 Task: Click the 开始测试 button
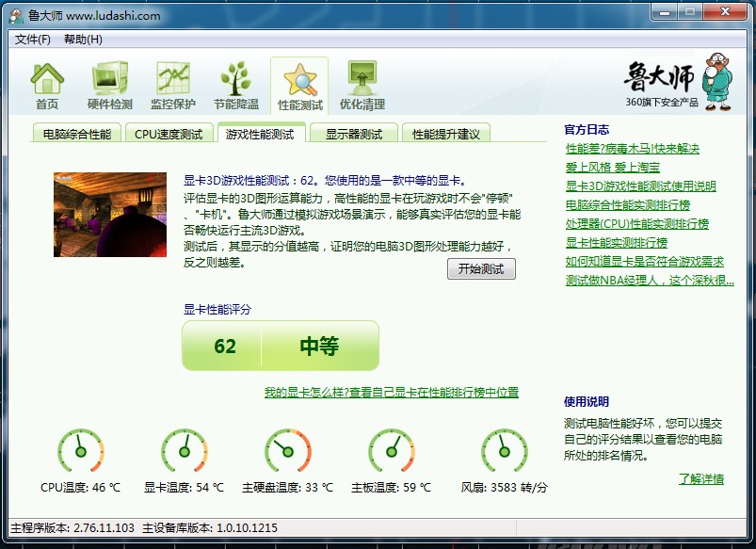pyautogui.click(x=481, y=268)
